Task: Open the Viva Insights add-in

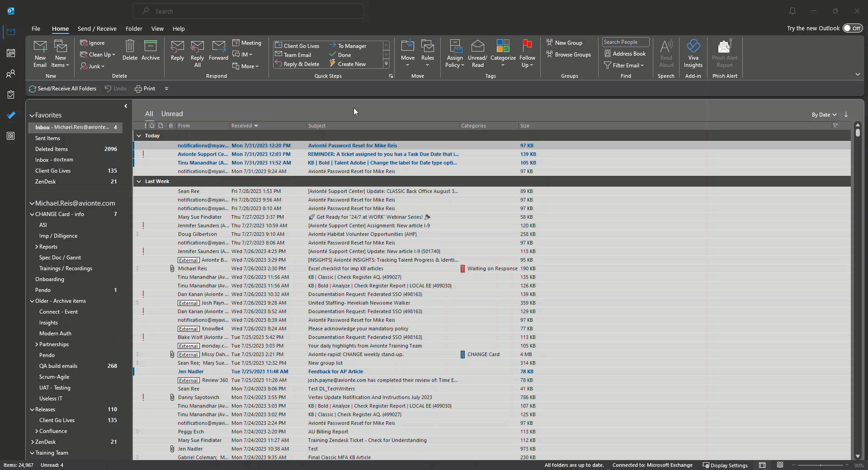Action: (x=693, y=54)
